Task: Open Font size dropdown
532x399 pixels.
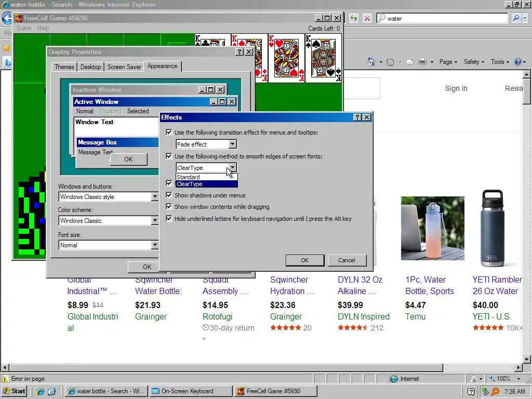Action: [155, 245]
